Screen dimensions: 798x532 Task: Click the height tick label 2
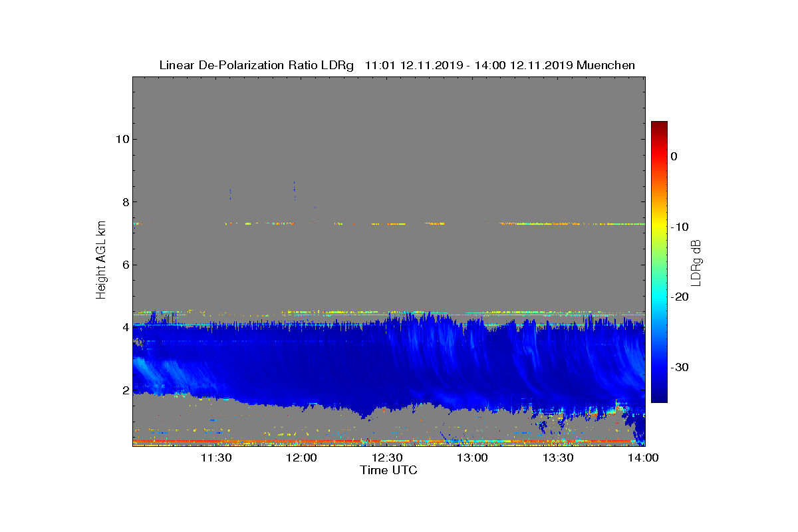tap(125, 390)
